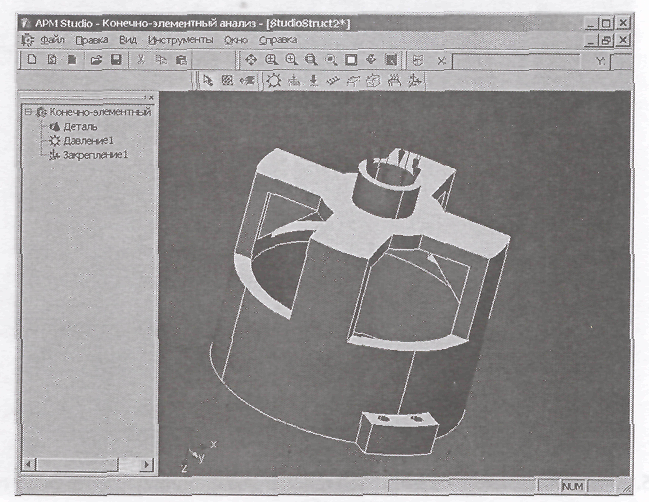Image resolution: width=649 pixels, height=502 pixels.
Task: Click the surface load icon after the ruler icon
Action: [353, 80]
